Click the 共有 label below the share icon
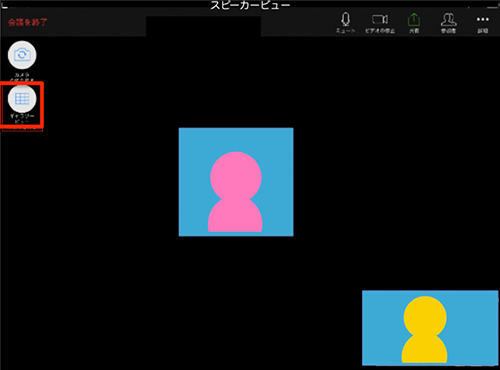500x370 pixels. (414, 31)
